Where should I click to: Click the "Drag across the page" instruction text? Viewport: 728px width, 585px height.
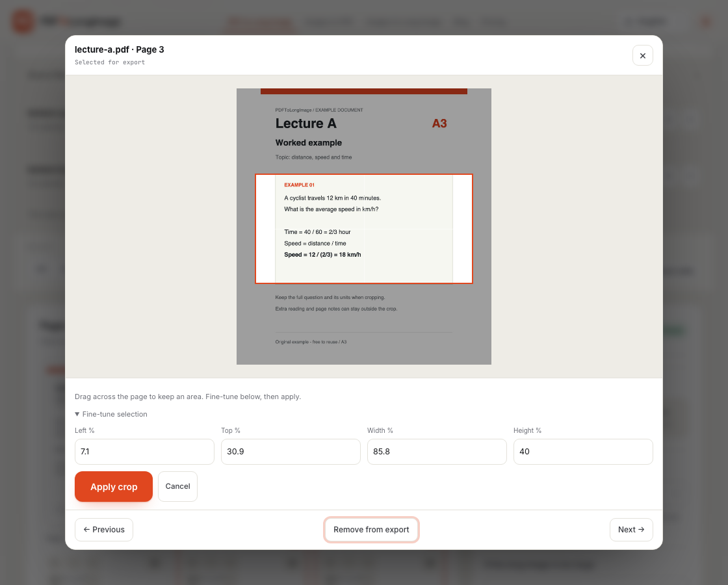(x=188, y=397)
